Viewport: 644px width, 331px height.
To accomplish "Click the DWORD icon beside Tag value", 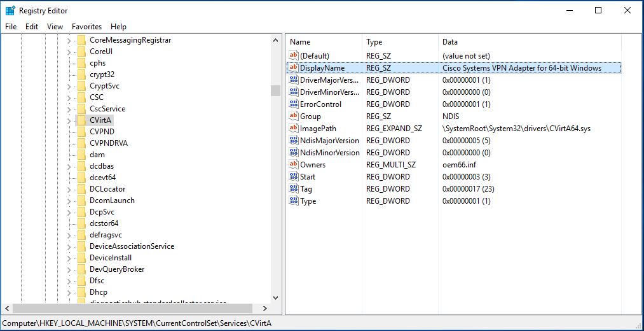I will click(x=294, y=188).
